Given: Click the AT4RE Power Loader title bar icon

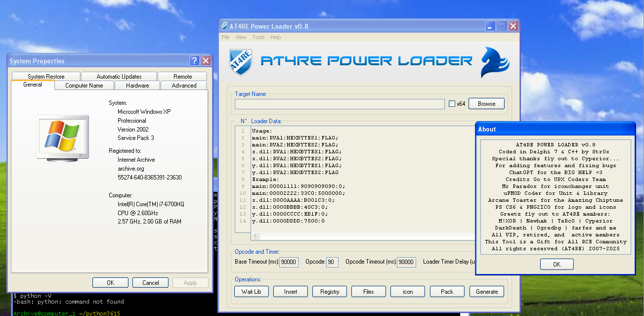Looking at the screenshot, I should [x=224, y=26].
